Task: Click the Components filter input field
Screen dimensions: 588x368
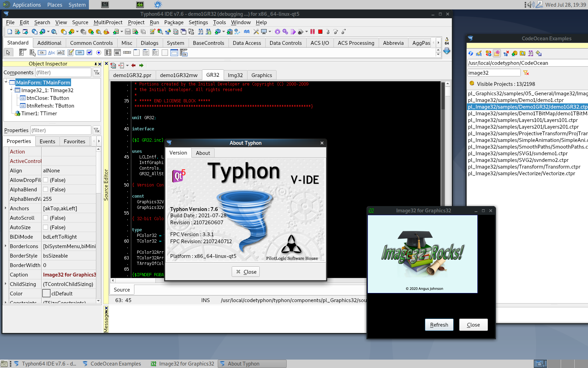Action: coord(63,73)
